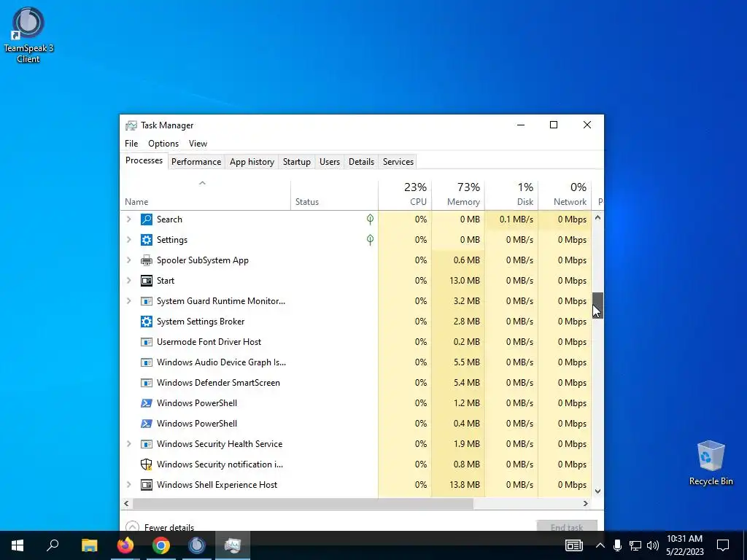Switch to the Performance tab
Screen dimensions: 747x560
196,161
